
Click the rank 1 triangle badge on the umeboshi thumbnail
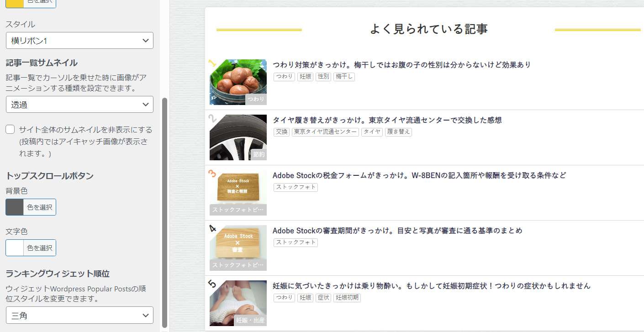(212, 63)
